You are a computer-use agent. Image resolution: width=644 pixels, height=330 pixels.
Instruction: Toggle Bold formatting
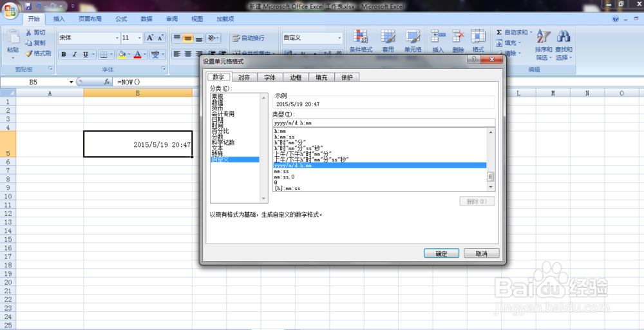point(64,54)
